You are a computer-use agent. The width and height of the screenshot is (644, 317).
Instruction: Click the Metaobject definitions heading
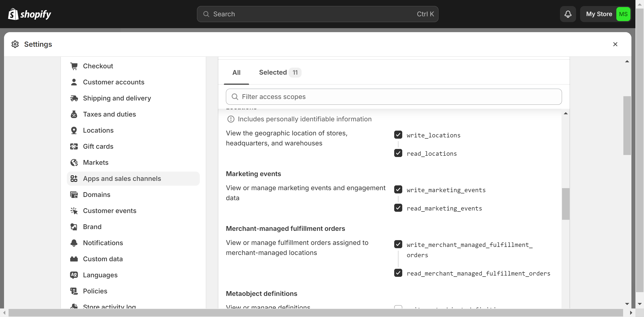point(261,294)
